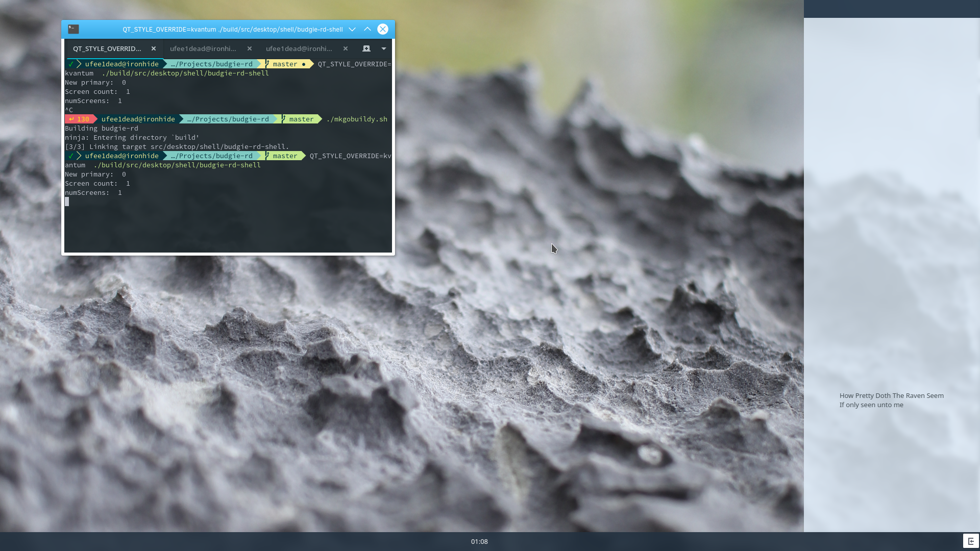Image resolution: width=980 pixels, height=551 pixels.
Task: Switch to the third ufee1dead@ironhi... tab
Action: 299,48
